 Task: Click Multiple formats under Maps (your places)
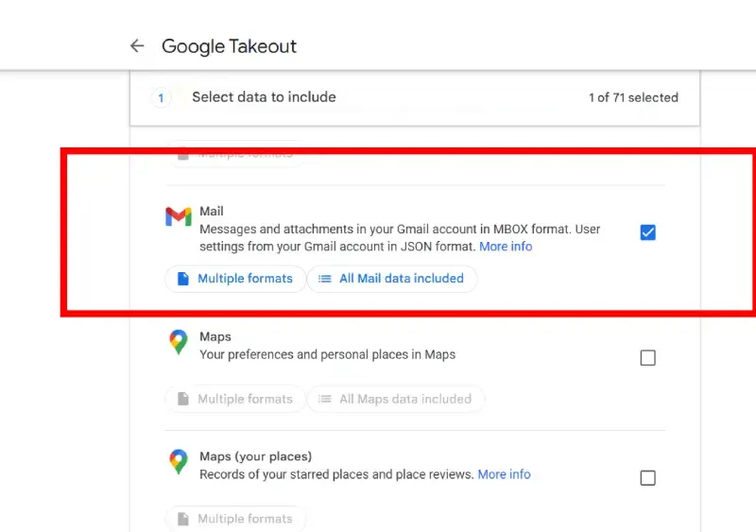(235, 519)
